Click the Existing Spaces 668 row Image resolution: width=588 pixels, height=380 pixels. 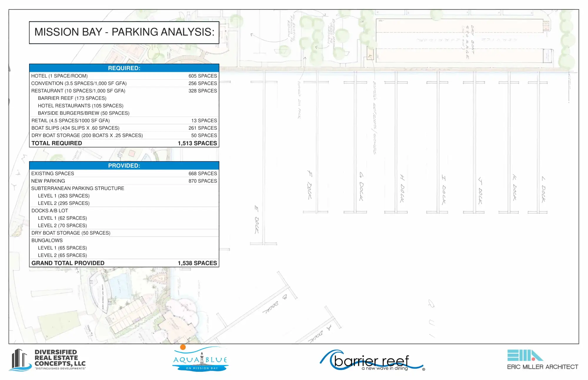point(124,174)
